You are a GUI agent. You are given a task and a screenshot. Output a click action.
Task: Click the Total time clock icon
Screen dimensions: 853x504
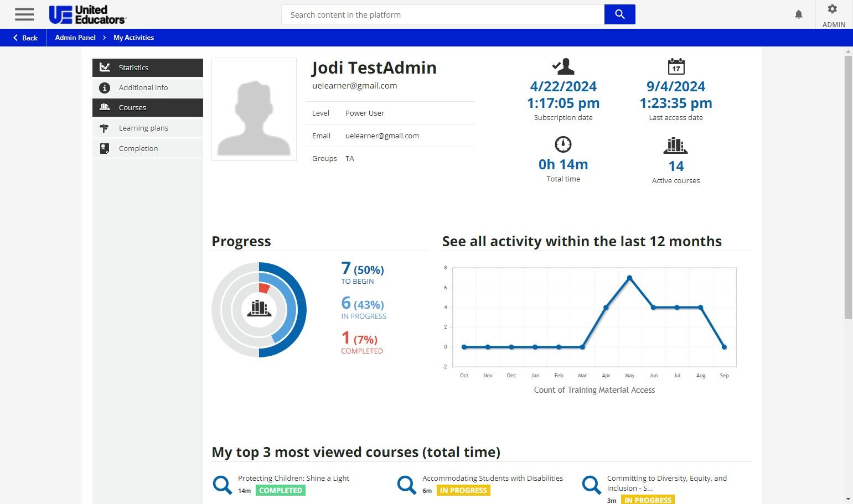[x=563, y=144]
